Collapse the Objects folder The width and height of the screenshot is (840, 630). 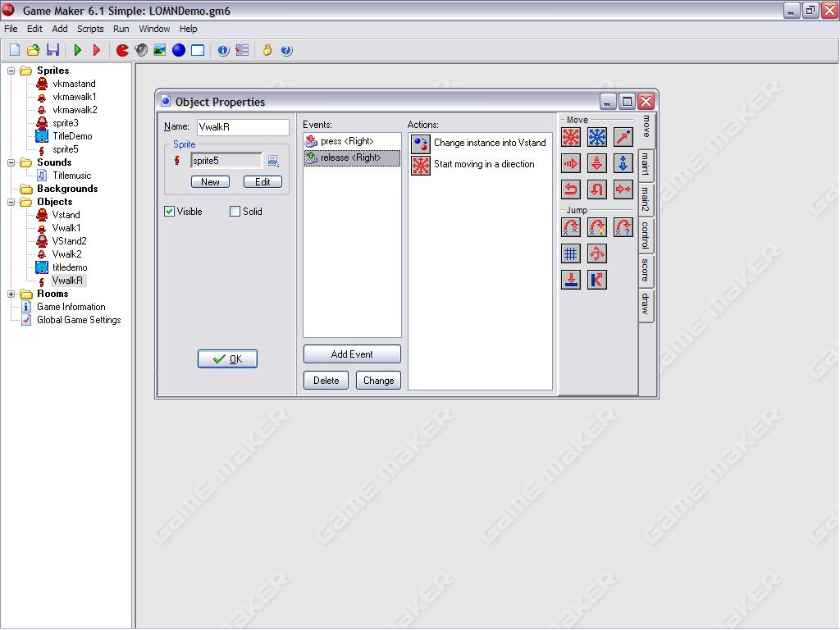point(11,202)
